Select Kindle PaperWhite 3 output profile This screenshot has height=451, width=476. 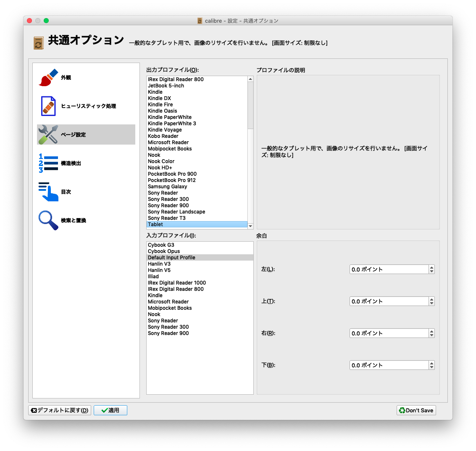(197, 124)
